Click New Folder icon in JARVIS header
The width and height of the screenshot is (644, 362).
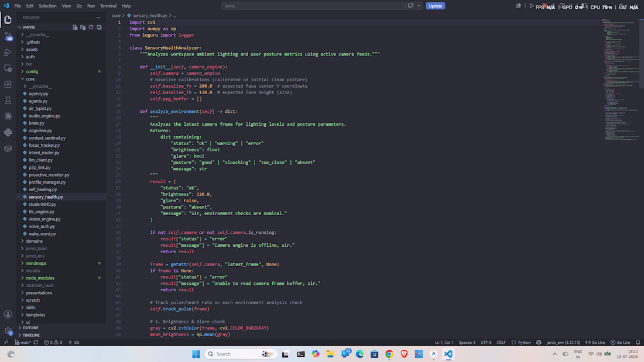(83, 27)
